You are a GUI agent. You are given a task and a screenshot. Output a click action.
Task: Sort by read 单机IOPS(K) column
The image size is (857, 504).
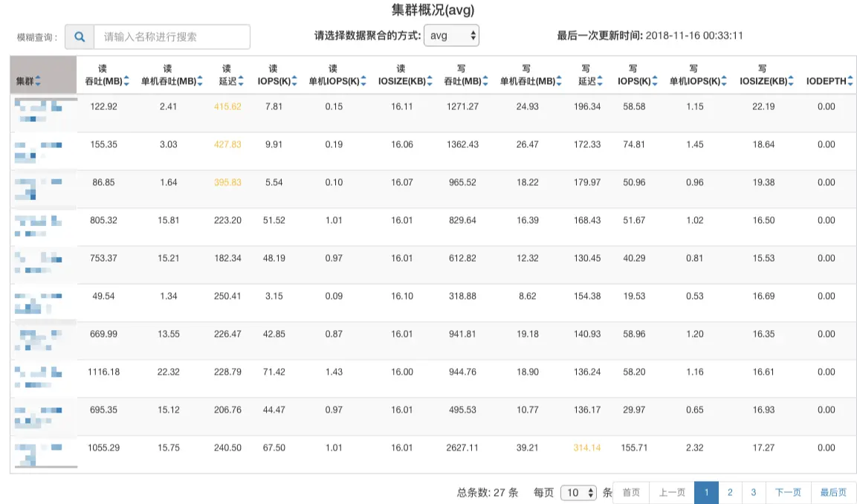pos(363,81)
